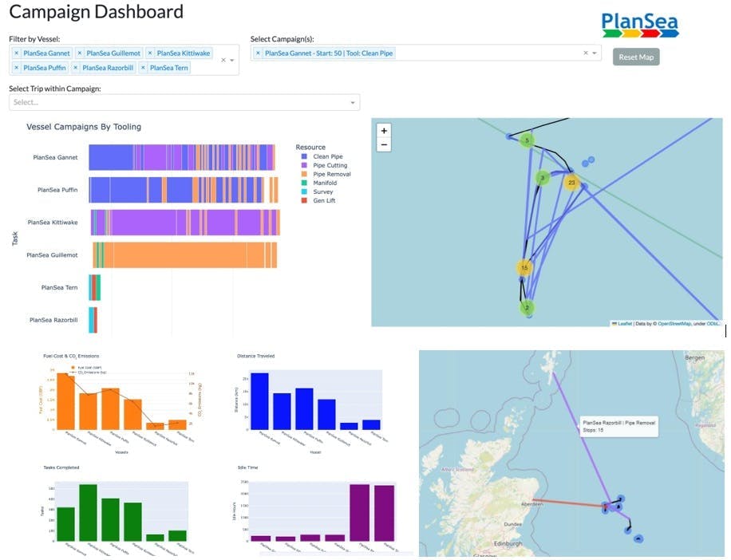Open the Select Trip within Campaign dropdown
731x560 pixels.
353,102
